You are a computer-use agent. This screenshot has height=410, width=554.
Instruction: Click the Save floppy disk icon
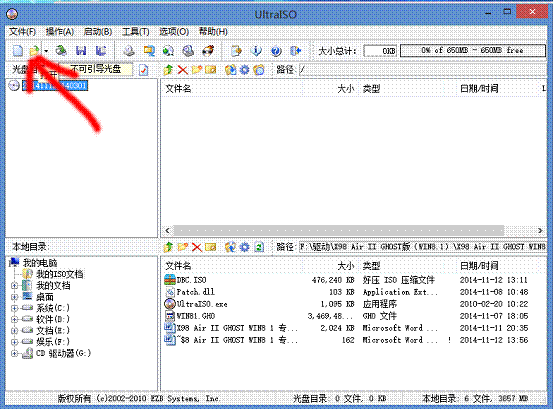81,51
